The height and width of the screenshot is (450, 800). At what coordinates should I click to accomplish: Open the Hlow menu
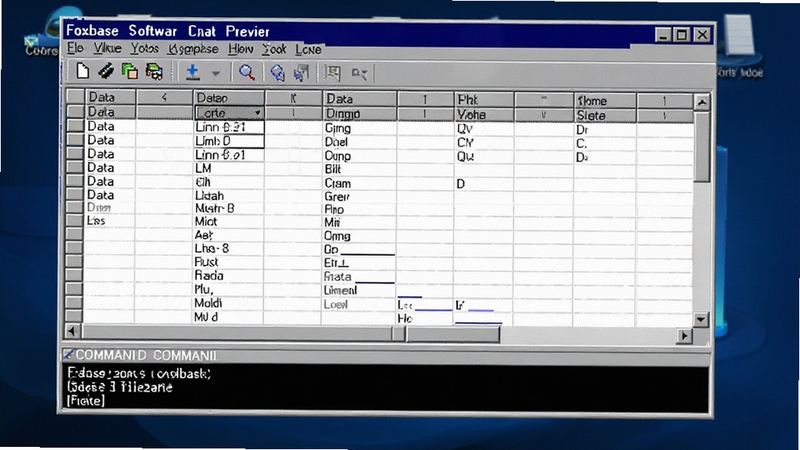[240, 49]
